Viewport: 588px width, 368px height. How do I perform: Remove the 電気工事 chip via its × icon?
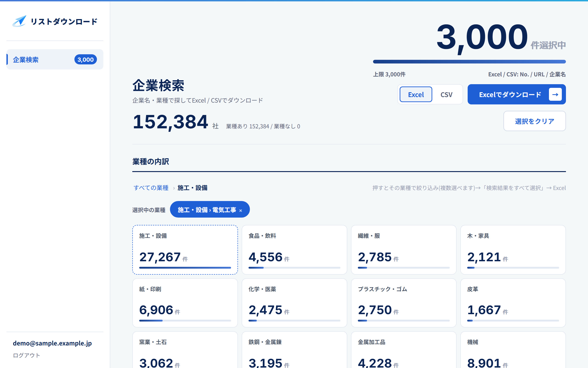coord(240,210)
